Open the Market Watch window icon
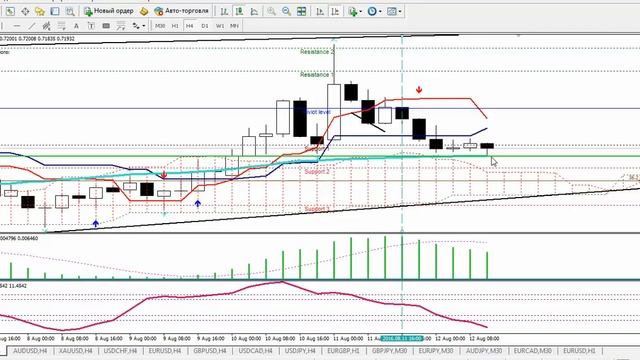Viewport: 640px width, 360px height. point(10,11)
